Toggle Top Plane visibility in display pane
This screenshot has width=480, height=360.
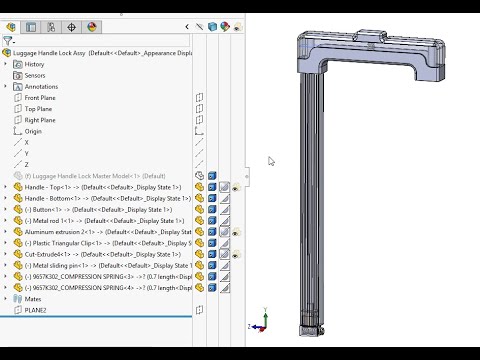pos(199,109)
